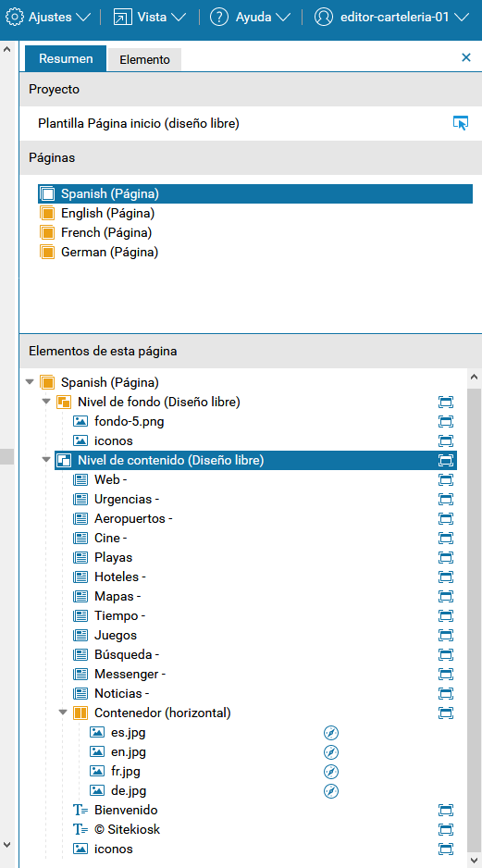Viewport: 482px width, 868px height.
Task: Click the elements list scrollbar down arrow
Action: [x=474, y=860]
